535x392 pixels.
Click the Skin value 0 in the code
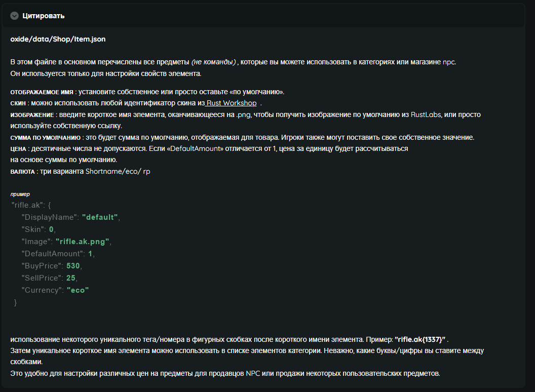[51, 229]
